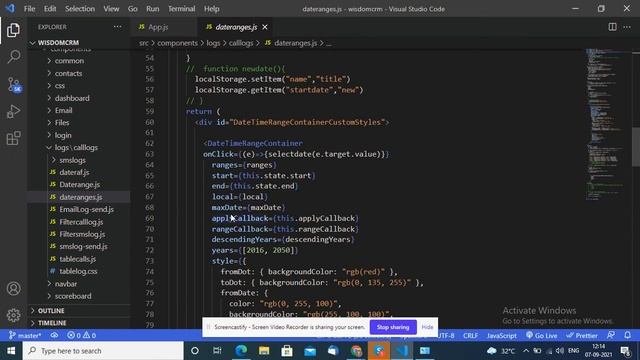Expand the dashboard folder
This screenshot has width=640, height=360.
(72, 98)
